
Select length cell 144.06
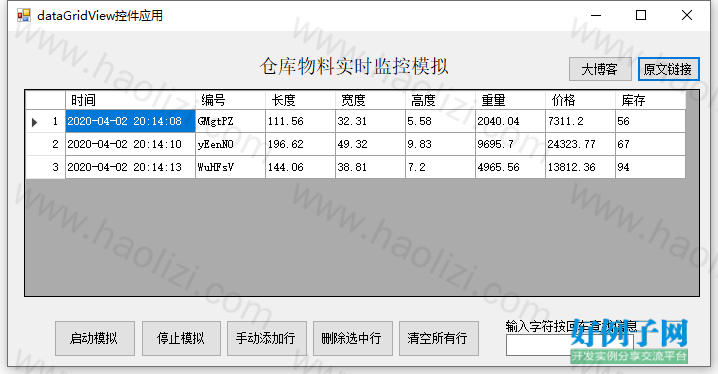[x=300, y=167]
